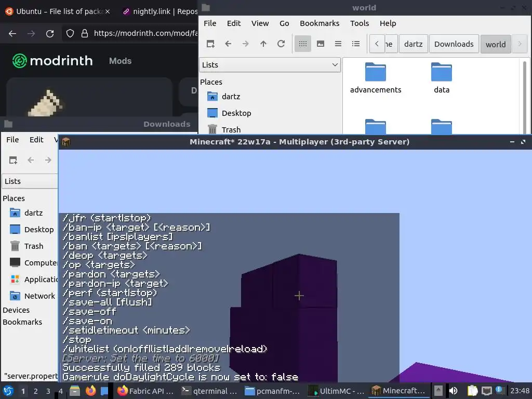Open the File menu in the world window

(x=210, y=23)
